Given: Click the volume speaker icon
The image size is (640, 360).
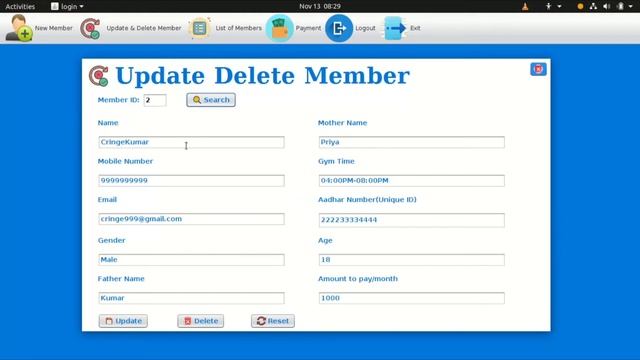Looking at the screenshot, I should click(607, 6).
